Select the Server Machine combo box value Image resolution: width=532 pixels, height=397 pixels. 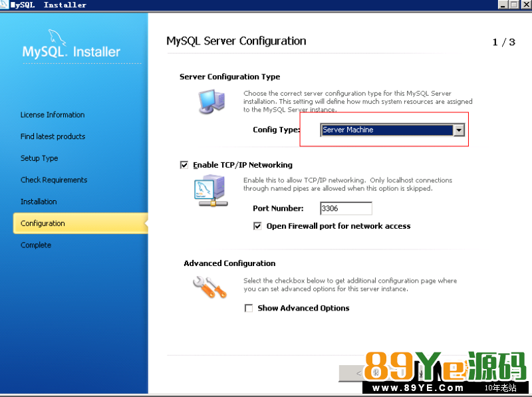(x=387, y=130)
